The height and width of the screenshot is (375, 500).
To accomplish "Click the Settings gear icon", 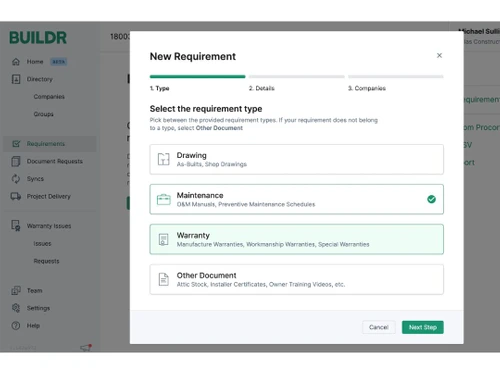I will pyautogui.click(x=16, y=308).
